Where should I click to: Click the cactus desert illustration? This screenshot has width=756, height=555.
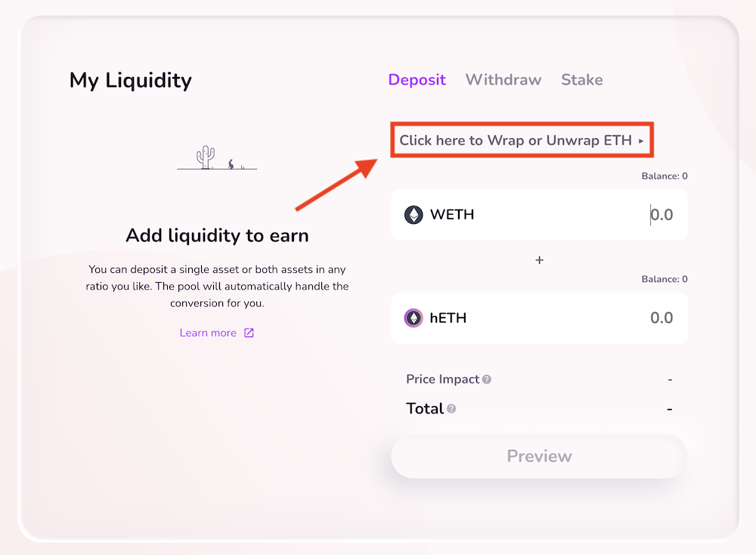(x=217, y=158)
